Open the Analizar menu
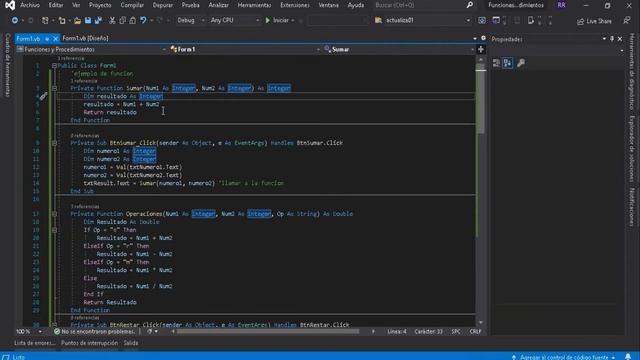This screenshot has width=640, height=360. click(x=218, y=5)
